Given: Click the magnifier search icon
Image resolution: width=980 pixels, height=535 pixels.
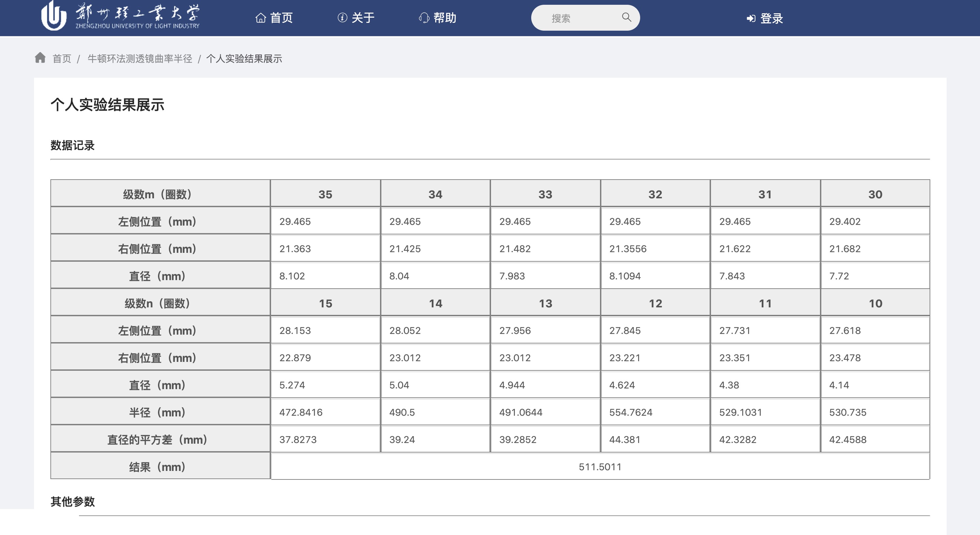Looking at the screenshot, I should (627, 17).
